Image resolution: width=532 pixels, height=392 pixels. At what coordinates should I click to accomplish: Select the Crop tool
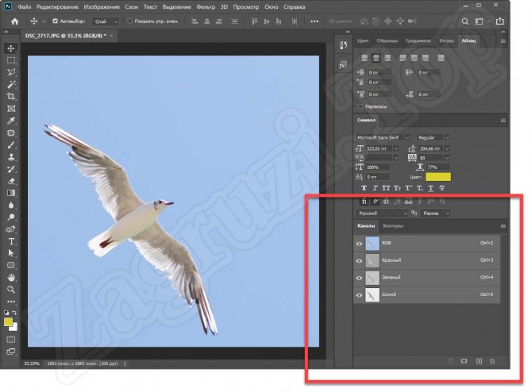click(11, 97)
